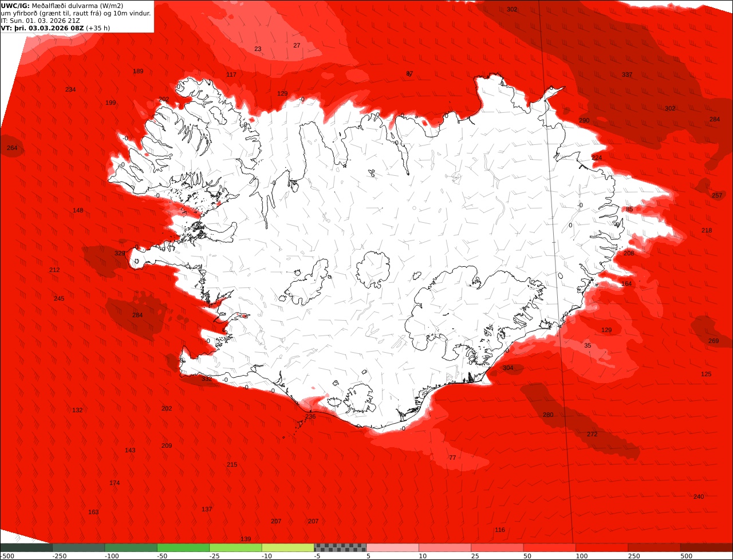Image resolution: width=733 pixels, height=560 pixels.
Task: Select the flux value 304
Action: [x=508, y=368]
